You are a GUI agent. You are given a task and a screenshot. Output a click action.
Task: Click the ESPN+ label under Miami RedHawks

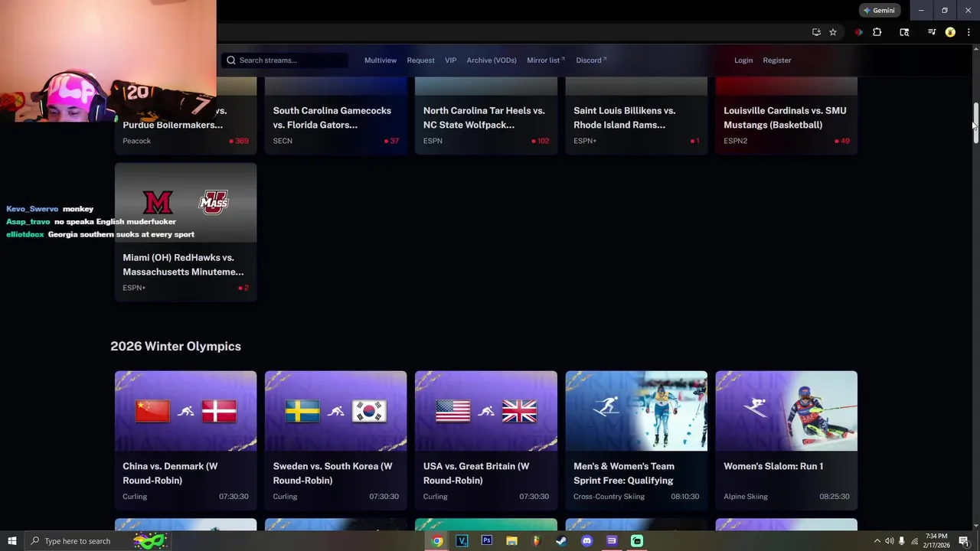(134, 288)
